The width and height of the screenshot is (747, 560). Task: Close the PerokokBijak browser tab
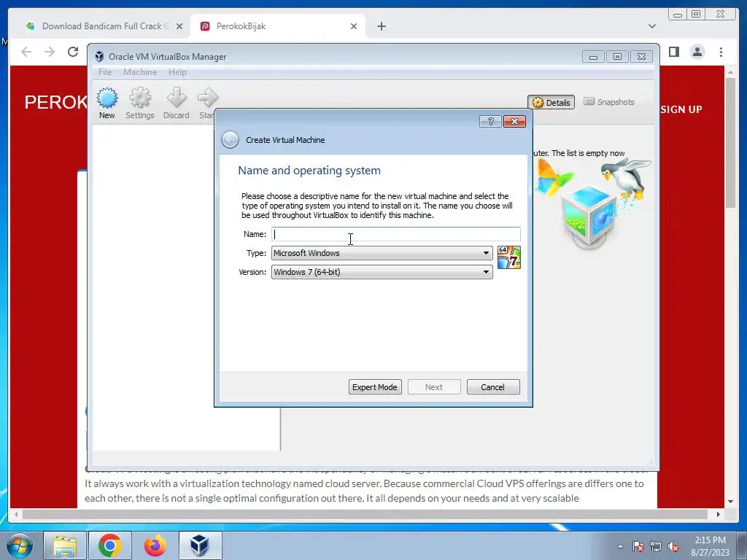(354, 26)
